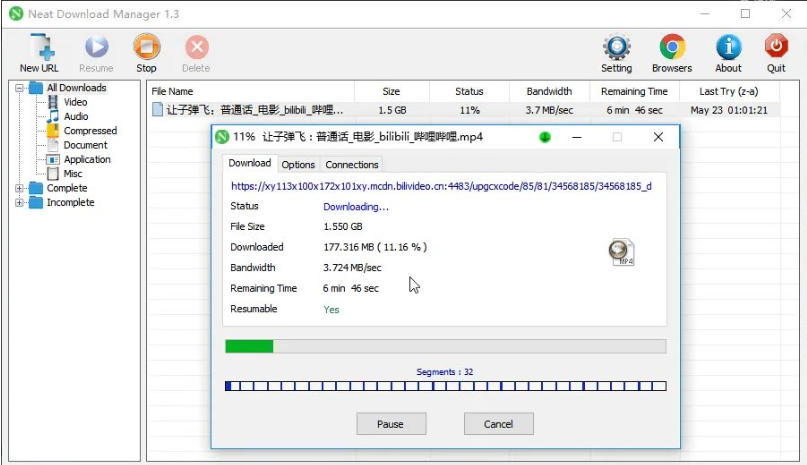Open Setting from the gear icon

coord(616,47)
